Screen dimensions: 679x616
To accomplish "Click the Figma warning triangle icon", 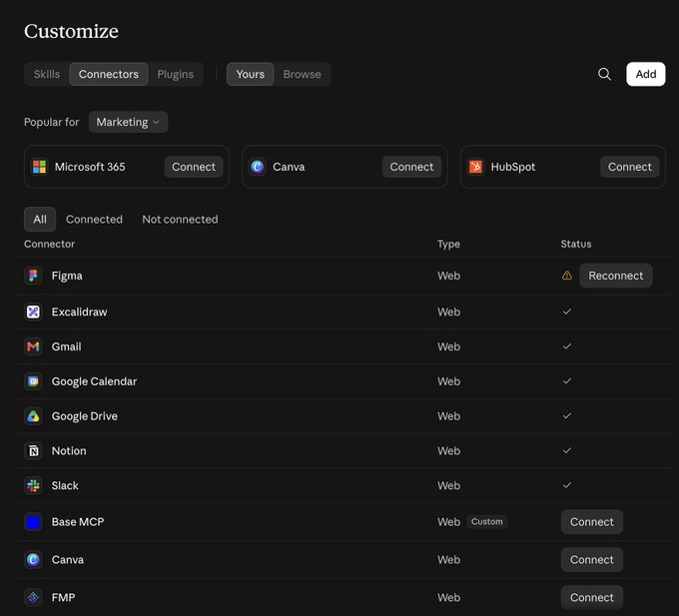I will click(567, 276).
